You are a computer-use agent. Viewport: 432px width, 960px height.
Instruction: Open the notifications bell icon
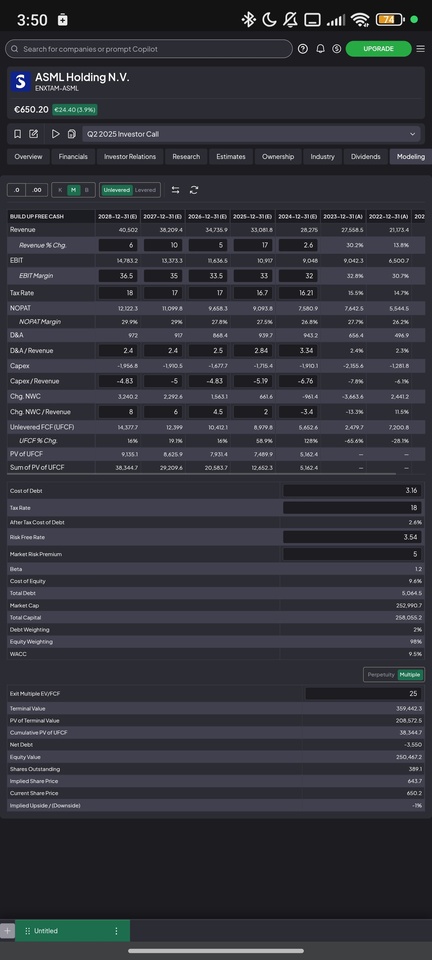[320, 49]
